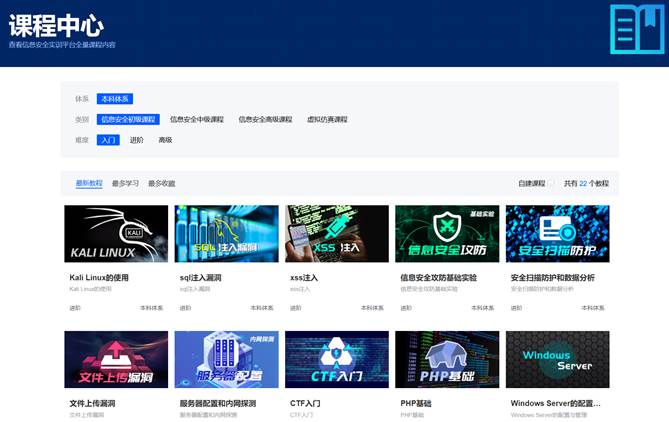Open the XSS注入 course image
The height and width of the screenshot is (422, 669).
click(336, 234)
